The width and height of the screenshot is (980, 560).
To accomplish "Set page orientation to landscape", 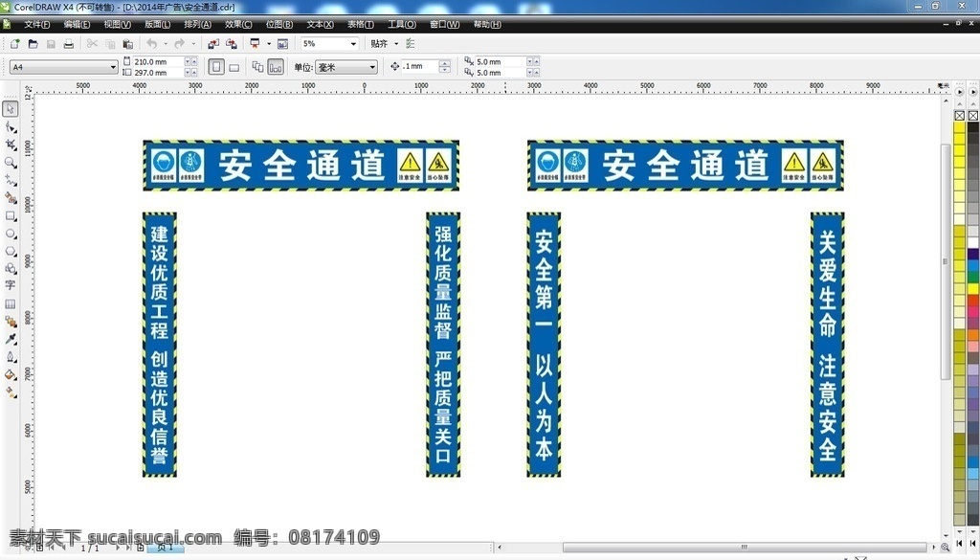I will point(234,66).
